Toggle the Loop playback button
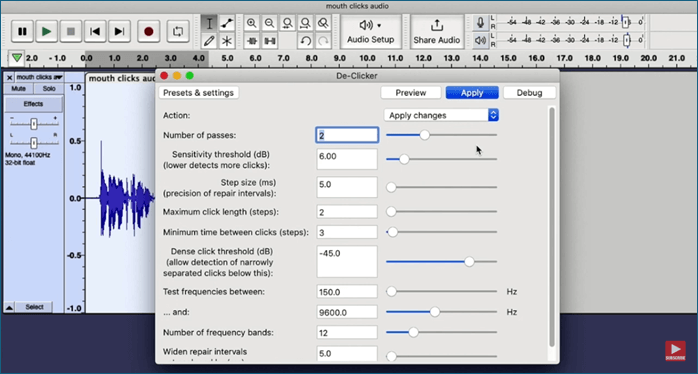 178,31
